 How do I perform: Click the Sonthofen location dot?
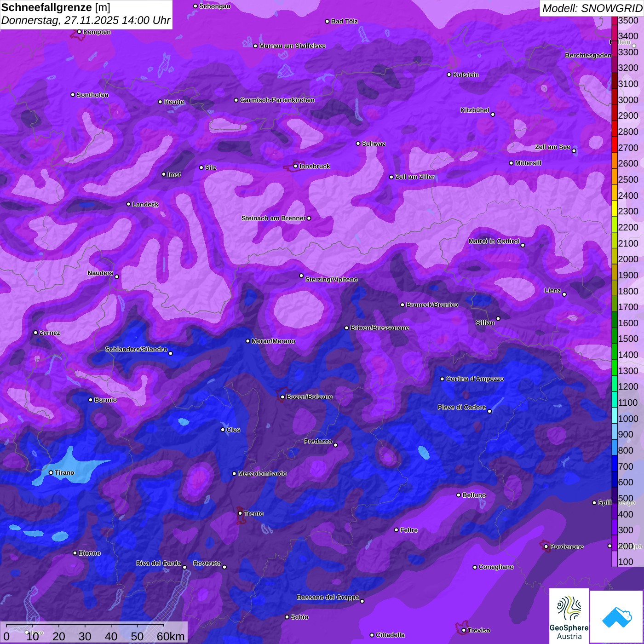(x=73, y=95)
